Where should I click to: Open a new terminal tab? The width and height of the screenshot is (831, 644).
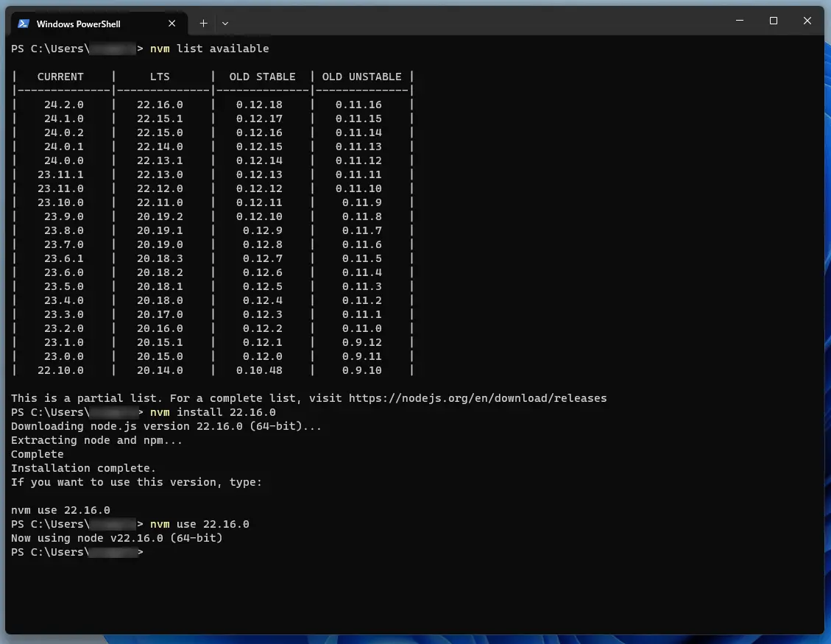[203, 24]
